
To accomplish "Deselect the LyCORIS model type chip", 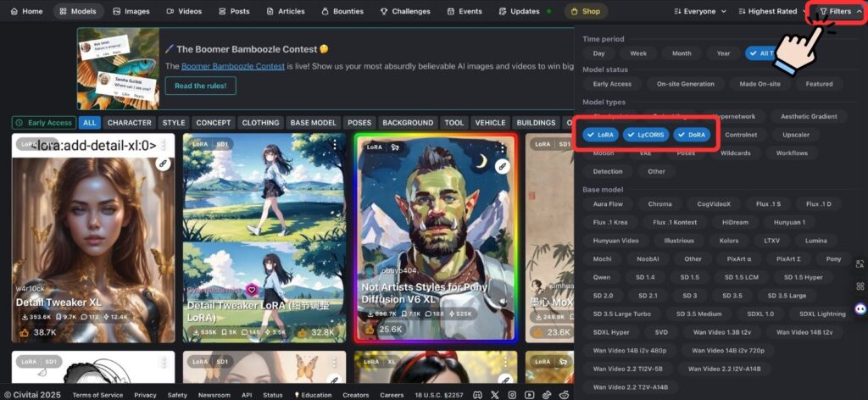I will [645, 135].
